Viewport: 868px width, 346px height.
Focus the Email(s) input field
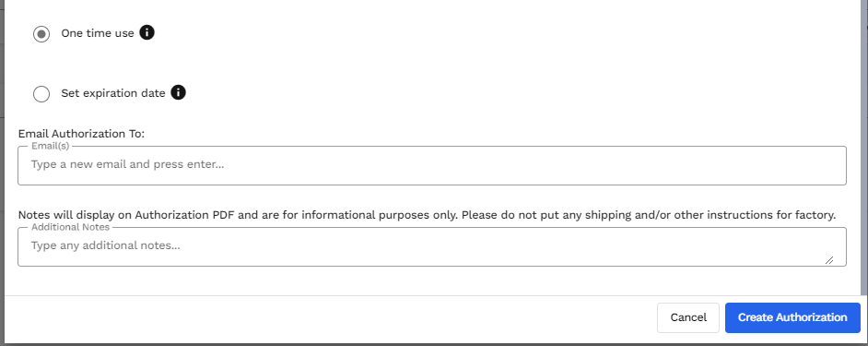432,165
